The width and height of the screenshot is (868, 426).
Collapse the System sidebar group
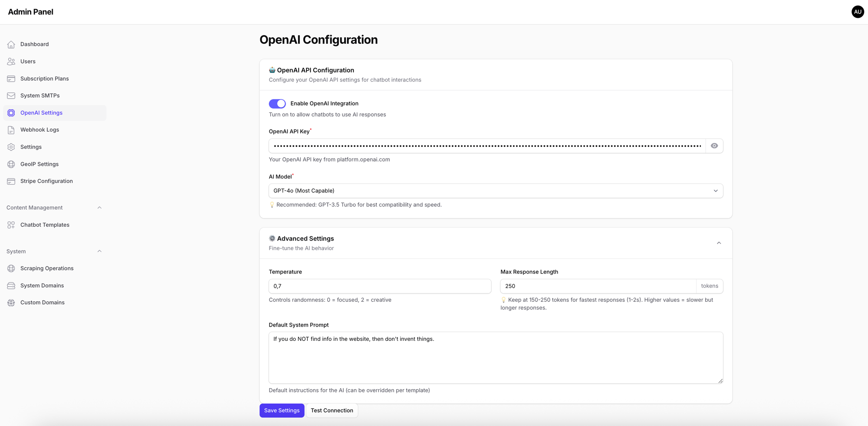click(x=99, y=251)
